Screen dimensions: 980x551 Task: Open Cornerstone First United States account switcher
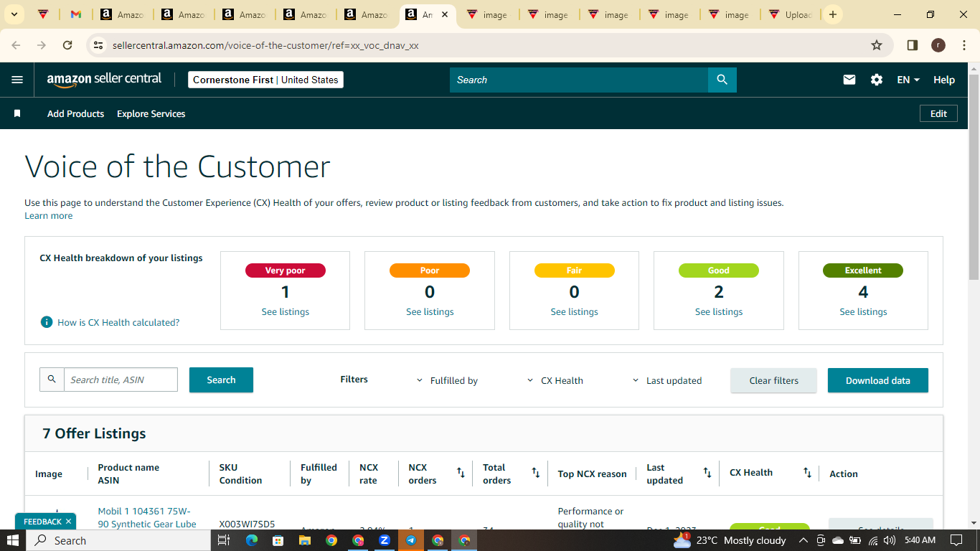265,80
